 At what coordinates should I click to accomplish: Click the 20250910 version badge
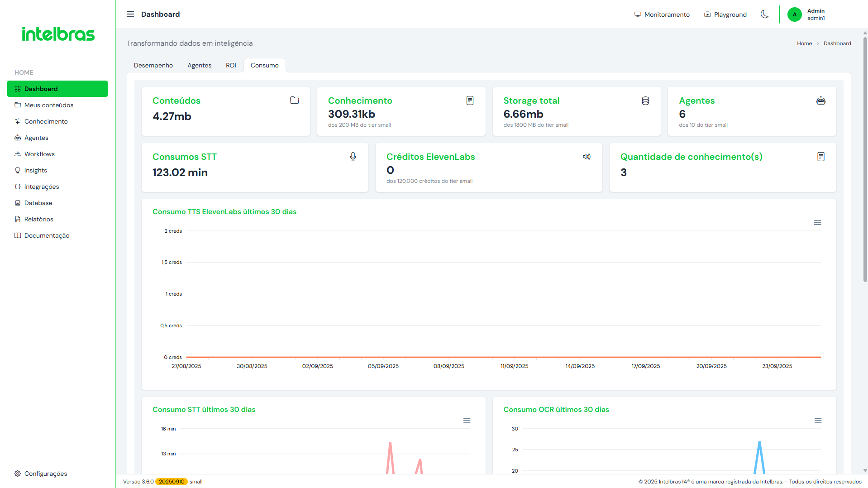pos(172,482)
